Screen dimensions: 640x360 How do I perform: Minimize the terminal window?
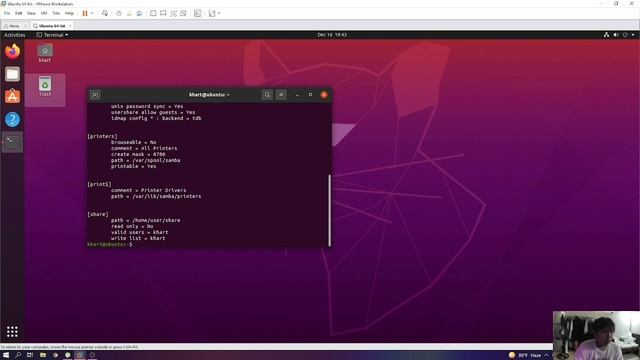[x=297, y=95]
